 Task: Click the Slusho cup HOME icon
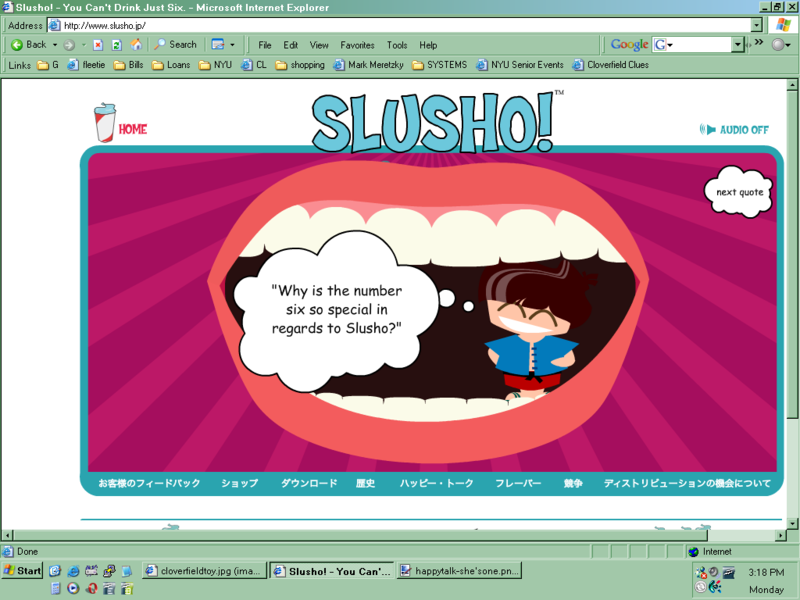click(120, 123)
